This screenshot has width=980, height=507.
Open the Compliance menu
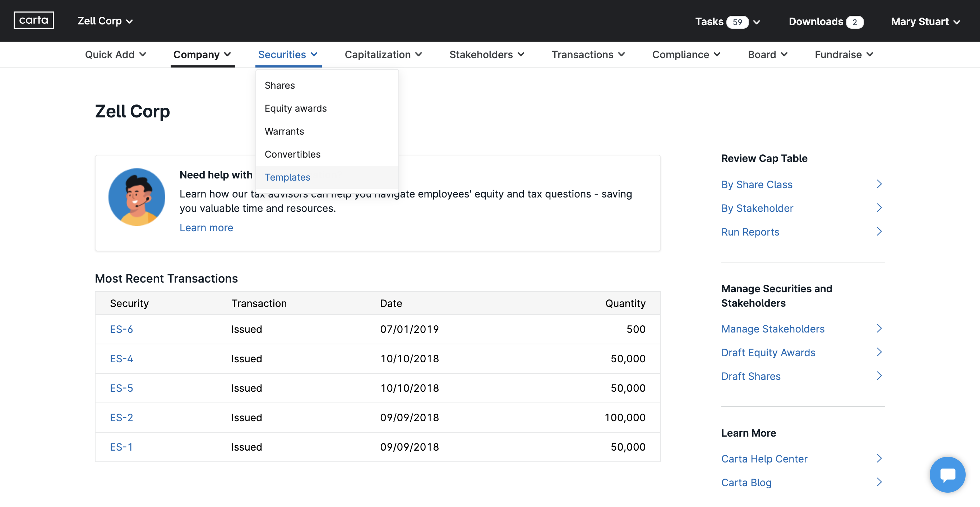687,54
